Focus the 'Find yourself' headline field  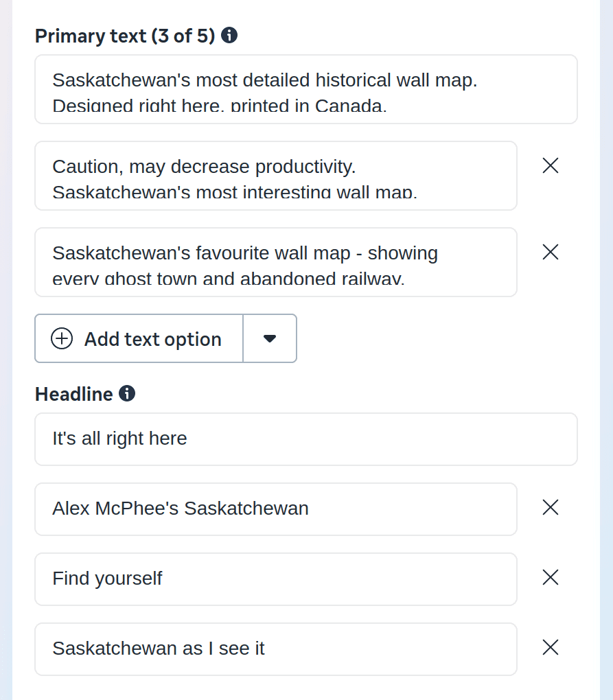(x=275, y=579)
